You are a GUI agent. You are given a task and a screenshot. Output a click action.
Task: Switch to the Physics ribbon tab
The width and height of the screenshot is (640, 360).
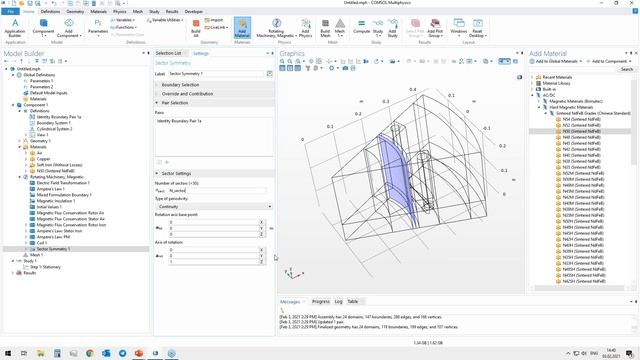click(120, 11)
